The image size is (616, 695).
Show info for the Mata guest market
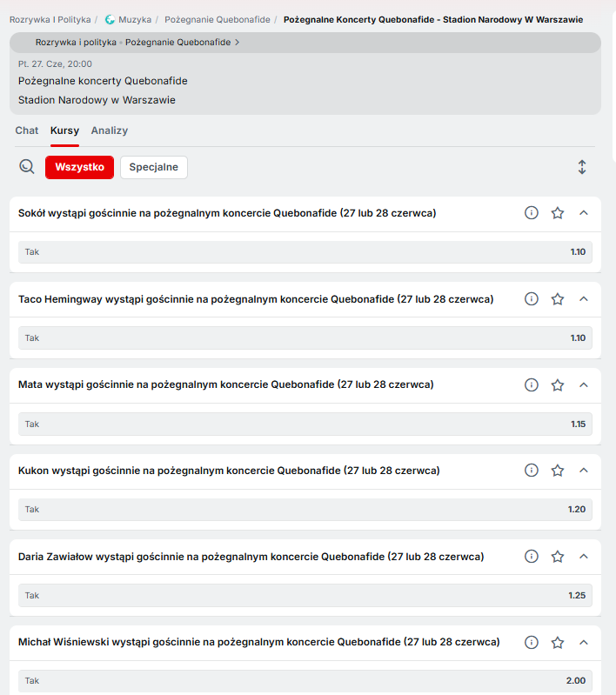[532, 384]
